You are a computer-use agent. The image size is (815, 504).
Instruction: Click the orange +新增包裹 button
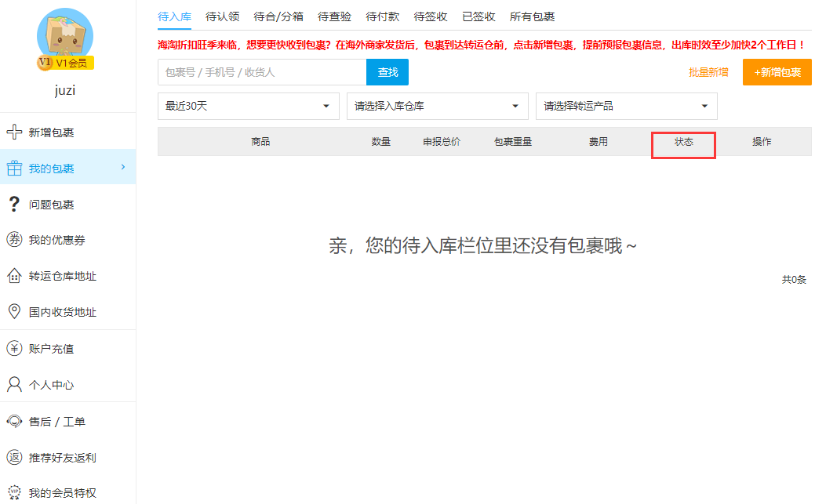[x=777, y=72]
